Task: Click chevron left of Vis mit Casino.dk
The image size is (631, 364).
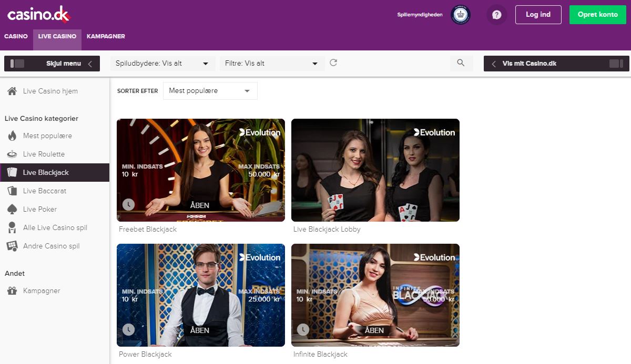Action: pyautogui.click(x=494, y=64)
